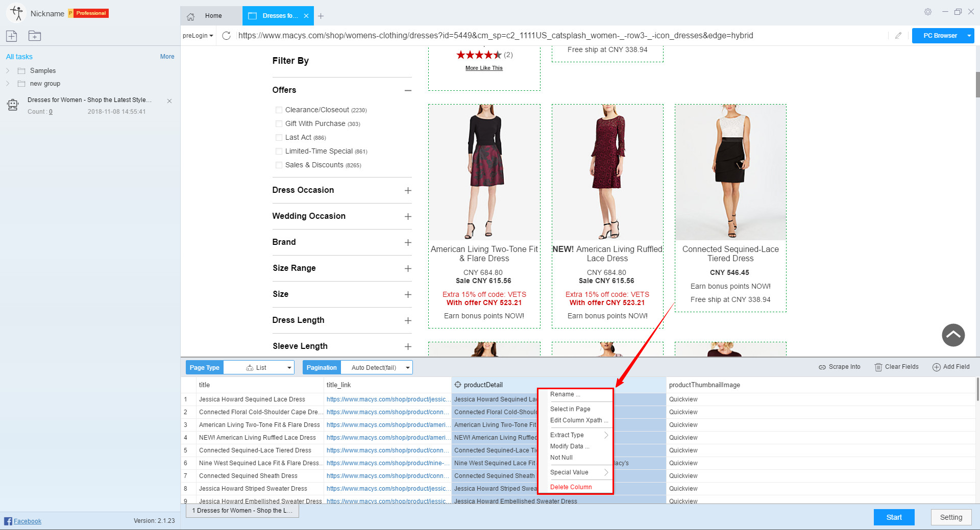Toggle Last Act checkbox
980x530 pixels.
(279, 138)
